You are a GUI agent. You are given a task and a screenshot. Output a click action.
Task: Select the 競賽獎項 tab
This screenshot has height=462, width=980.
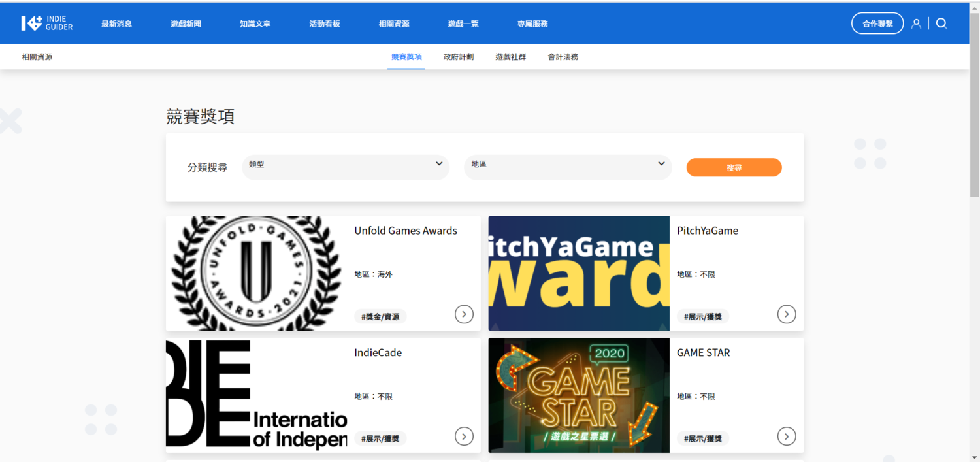[x=406, y=57]
